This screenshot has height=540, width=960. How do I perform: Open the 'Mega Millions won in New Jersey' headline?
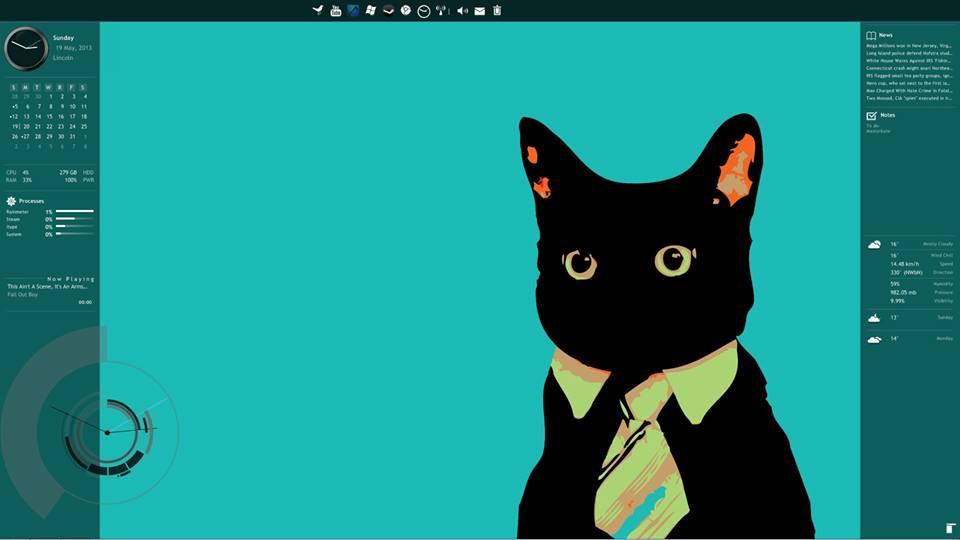pyautogui.click(x=909, y=46)
